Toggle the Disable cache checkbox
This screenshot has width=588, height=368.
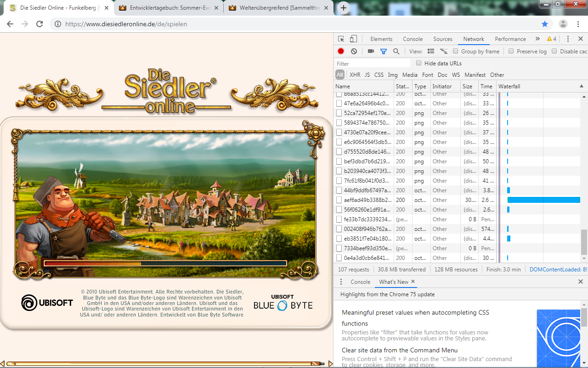pos(554,51)
